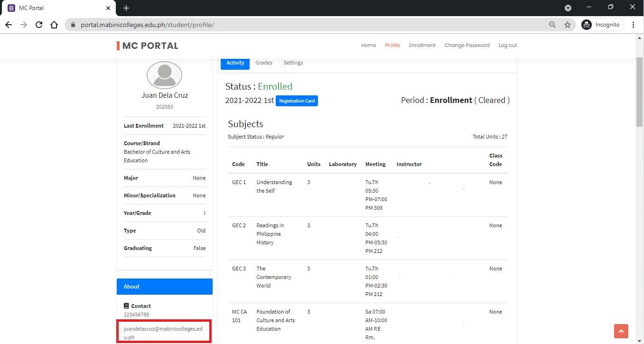
Task: Click the tab search dropdown arrow
Action: (568, 8)
